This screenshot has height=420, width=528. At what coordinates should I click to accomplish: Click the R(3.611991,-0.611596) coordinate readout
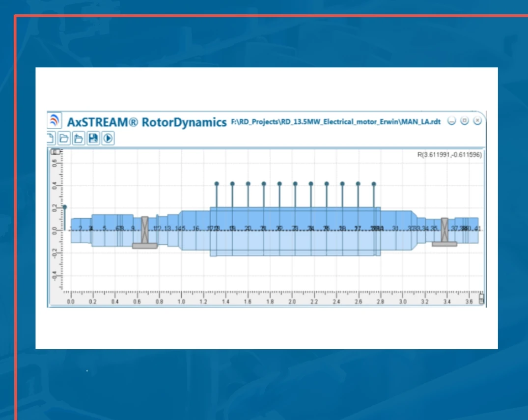(x=449, y=155)
